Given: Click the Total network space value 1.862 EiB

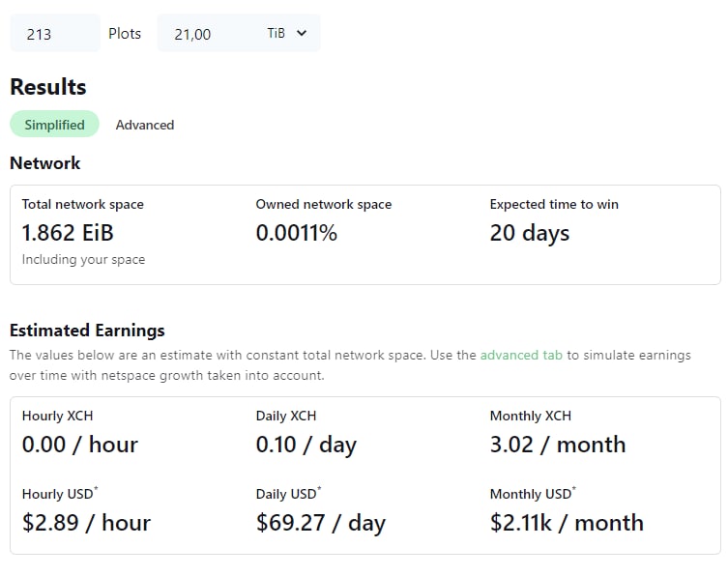Looking at the screenshot, I should click(x=68, y=233).
